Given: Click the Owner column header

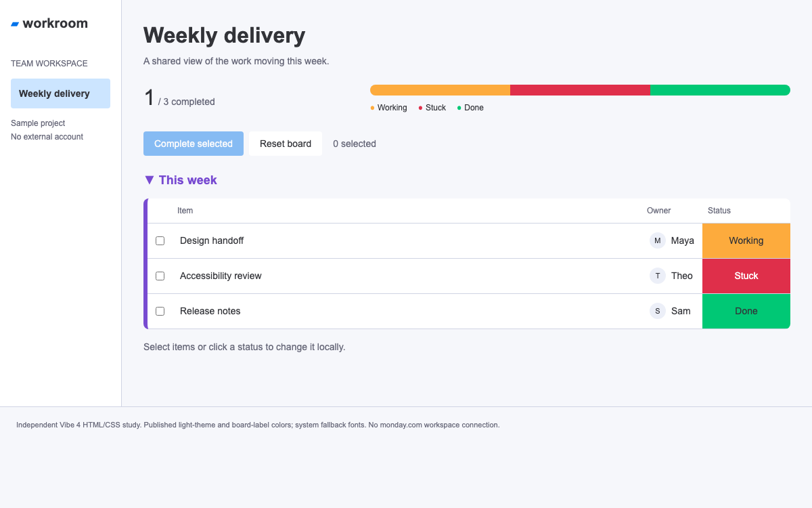Looking at the screenshot, I should click(659, 211).
